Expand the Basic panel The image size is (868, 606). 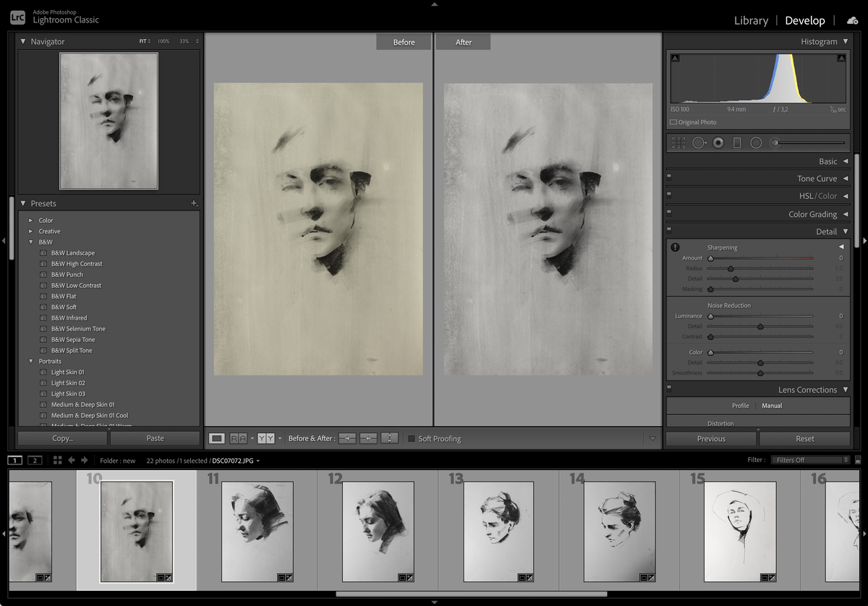846,161
